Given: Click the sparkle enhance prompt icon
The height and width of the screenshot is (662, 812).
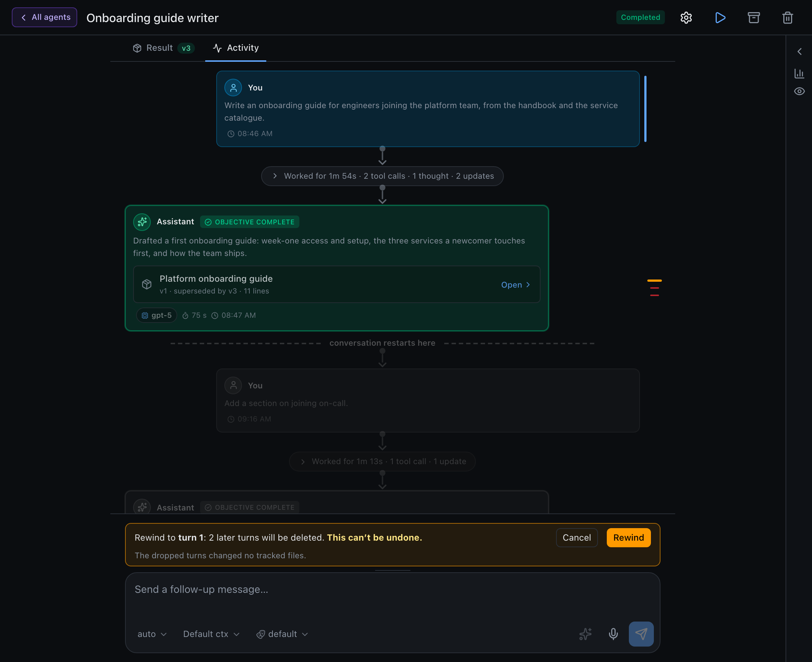Looking at the screenshot, I should (585, 634).
